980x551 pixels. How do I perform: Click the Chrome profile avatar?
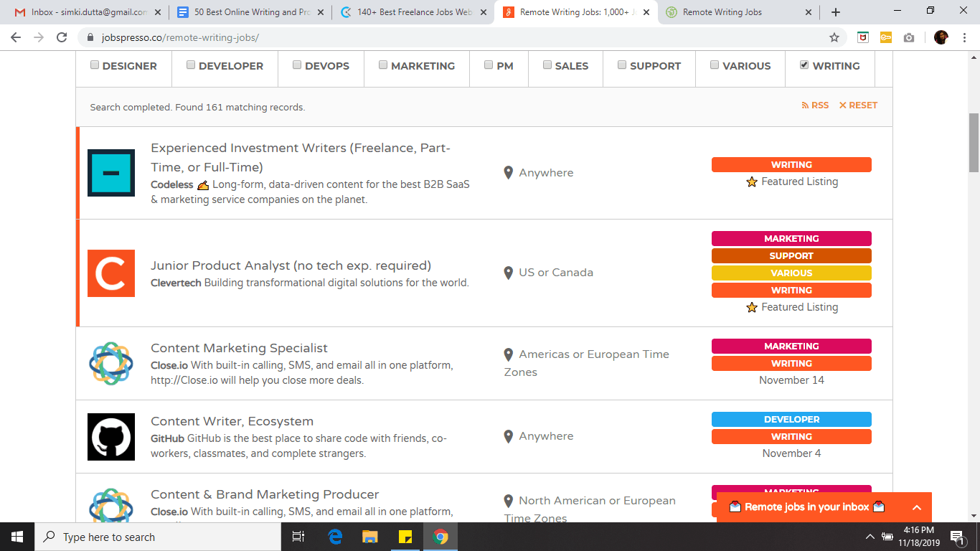tap(941, 37)
